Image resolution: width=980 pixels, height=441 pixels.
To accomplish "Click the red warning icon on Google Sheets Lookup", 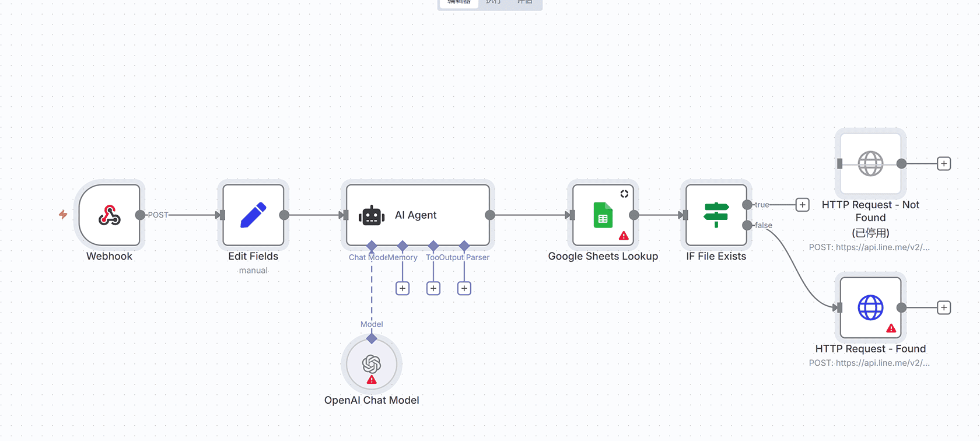I will point(624,236).
